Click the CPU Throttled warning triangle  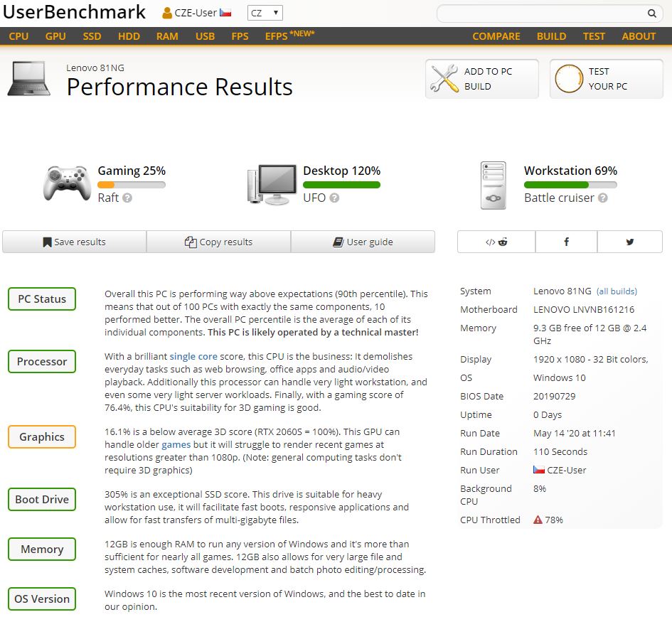pyautogui.click(x=538, y=520)
